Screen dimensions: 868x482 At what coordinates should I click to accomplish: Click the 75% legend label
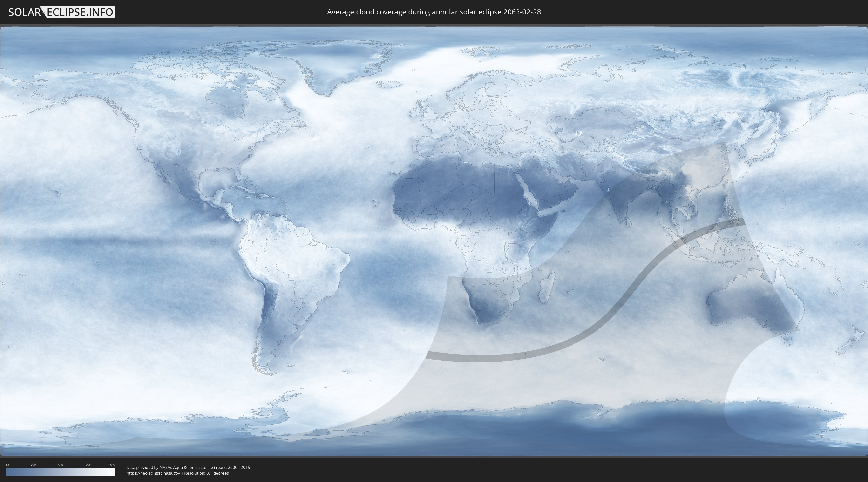(x=88, y=465)
